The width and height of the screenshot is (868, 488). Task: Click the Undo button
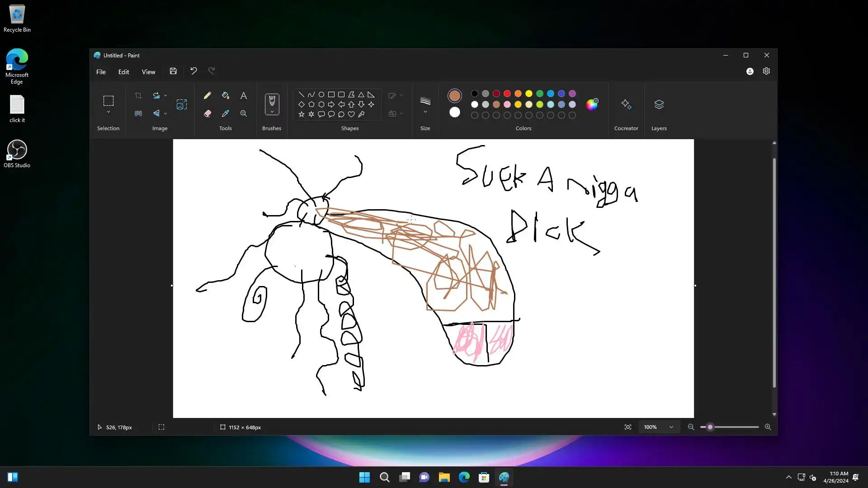click(193, 71)
